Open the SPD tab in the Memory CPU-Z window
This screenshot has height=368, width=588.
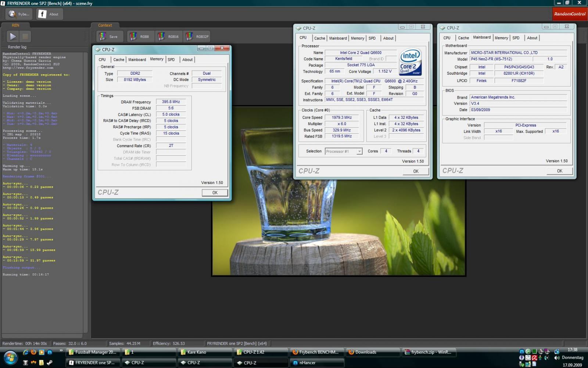(x=171, y=60)
